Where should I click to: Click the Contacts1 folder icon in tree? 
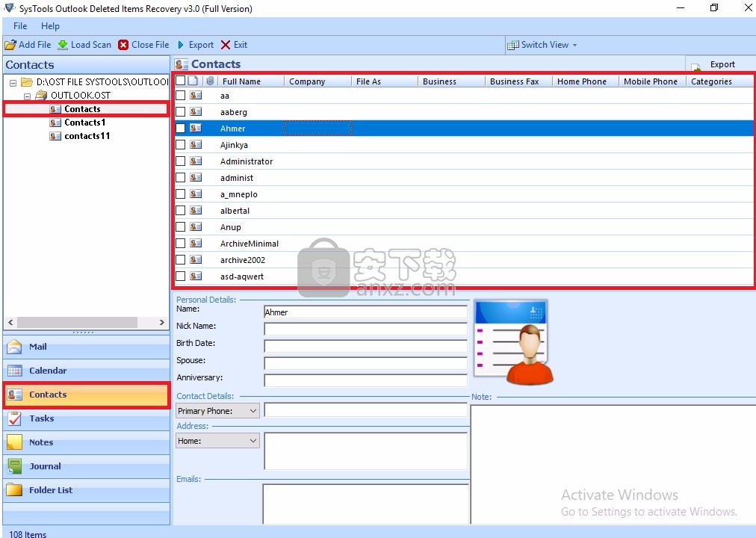55,123
